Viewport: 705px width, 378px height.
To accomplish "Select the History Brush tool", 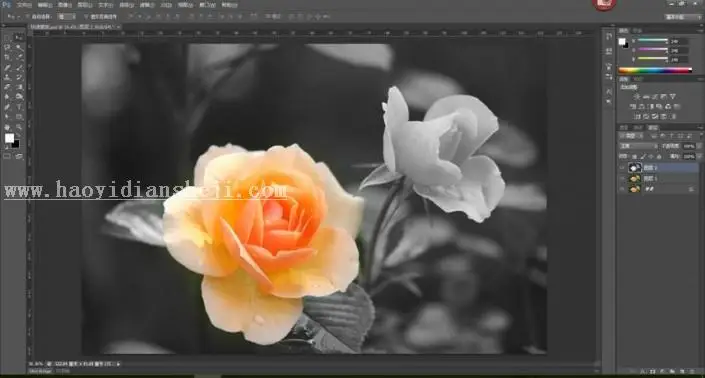I will [x=19, y=77].
